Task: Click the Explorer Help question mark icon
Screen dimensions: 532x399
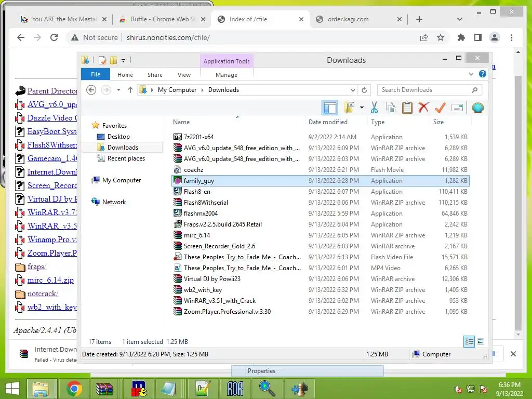Action: [483, 74]
